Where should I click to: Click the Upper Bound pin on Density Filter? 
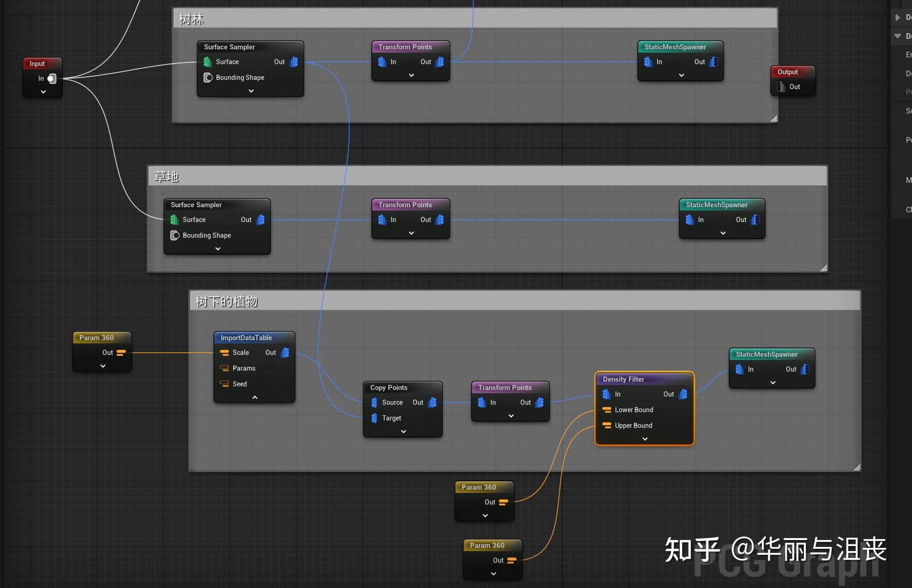tap(606, 426)
